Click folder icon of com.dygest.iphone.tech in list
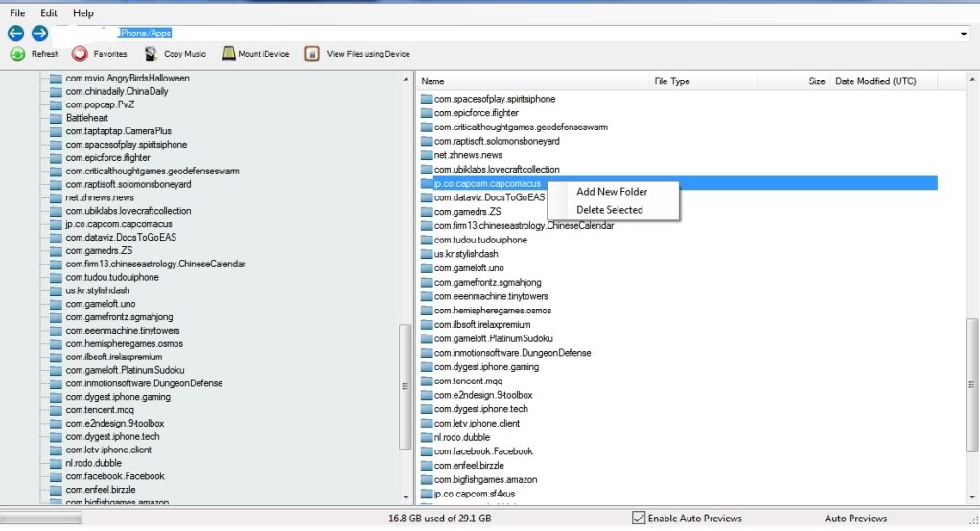Screen dimensions: 980x531 point(427,409)
